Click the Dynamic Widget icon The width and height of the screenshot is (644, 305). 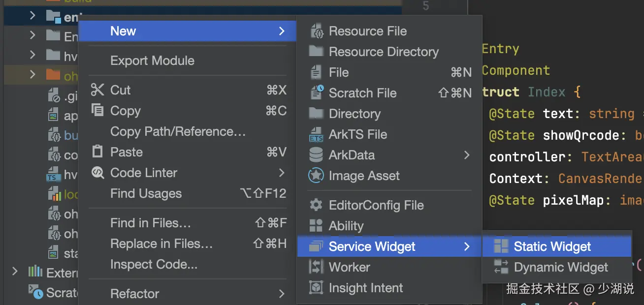click(501, 267)
